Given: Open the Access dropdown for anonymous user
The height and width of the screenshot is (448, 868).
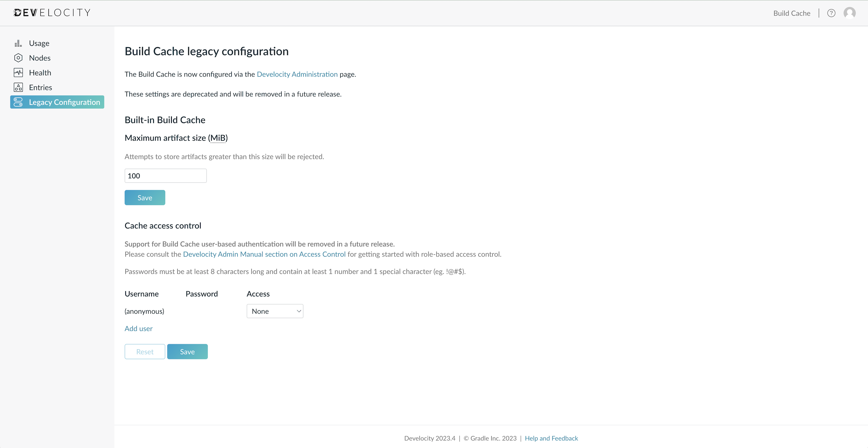Looking at the screenshot, I should pyautogui.click(x=275, y=311).
